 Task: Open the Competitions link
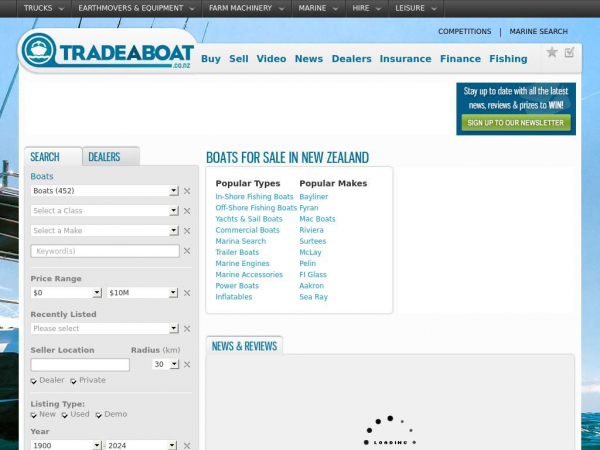point(465,31)
